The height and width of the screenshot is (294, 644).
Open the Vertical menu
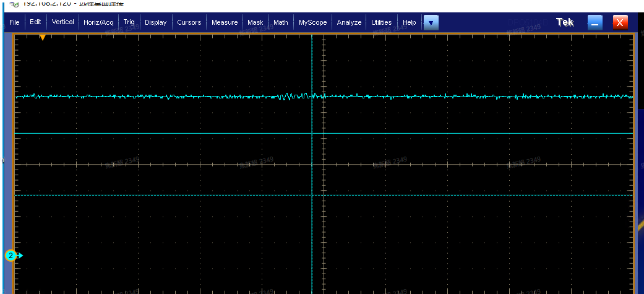click(x=63, y=22)
